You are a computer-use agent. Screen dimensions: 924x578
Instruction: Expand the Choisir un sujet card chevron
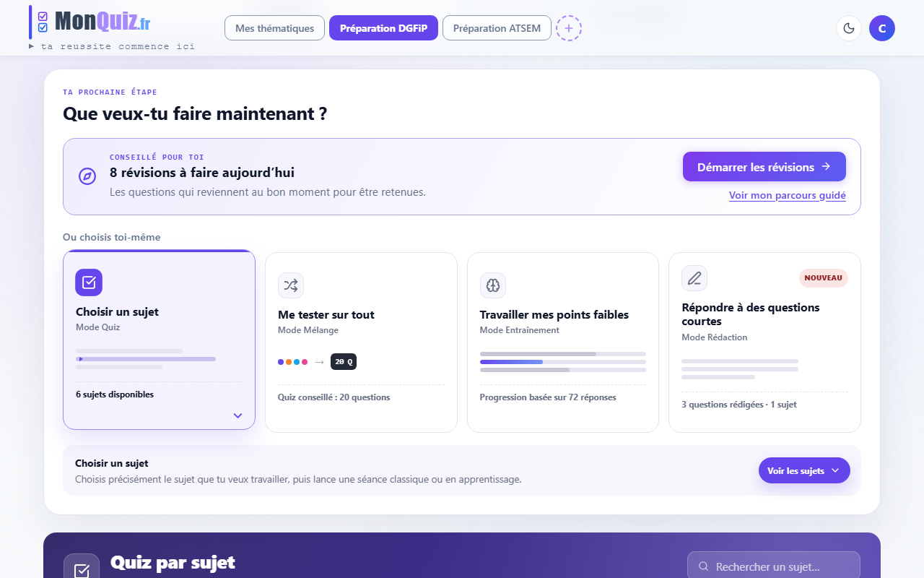click(x=238, y=415)
